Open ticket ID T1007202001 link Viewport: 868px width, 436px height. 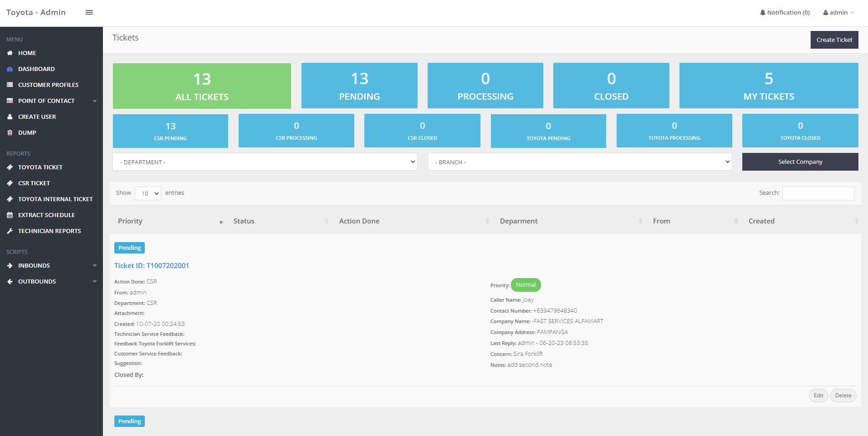point(151,266)
